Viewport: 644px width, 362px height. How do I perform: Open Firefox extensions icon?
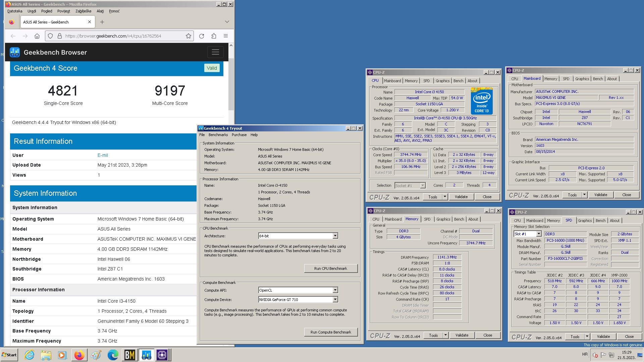point(214,36)
